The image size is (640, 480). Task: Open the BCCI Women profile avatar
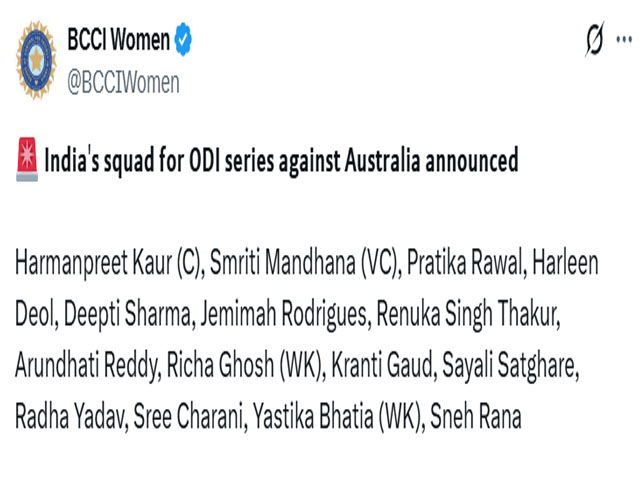[x=36, y=59]
